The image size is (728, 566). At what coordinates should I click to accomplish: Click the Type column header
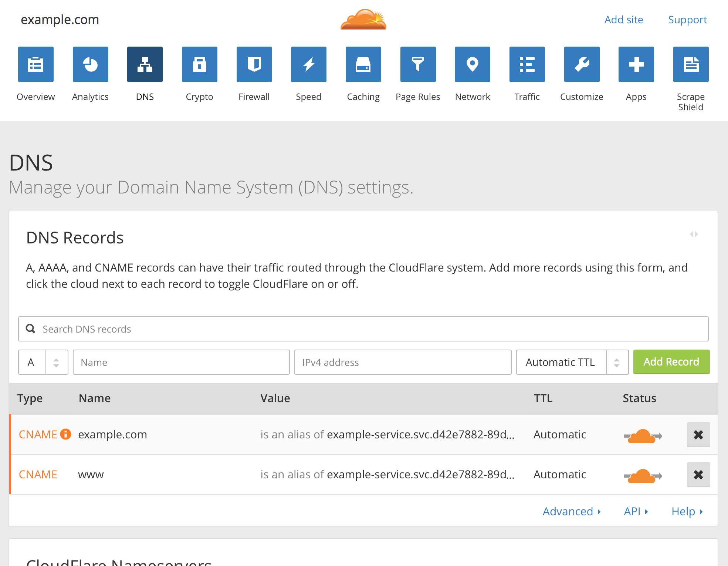pos(30,398)
